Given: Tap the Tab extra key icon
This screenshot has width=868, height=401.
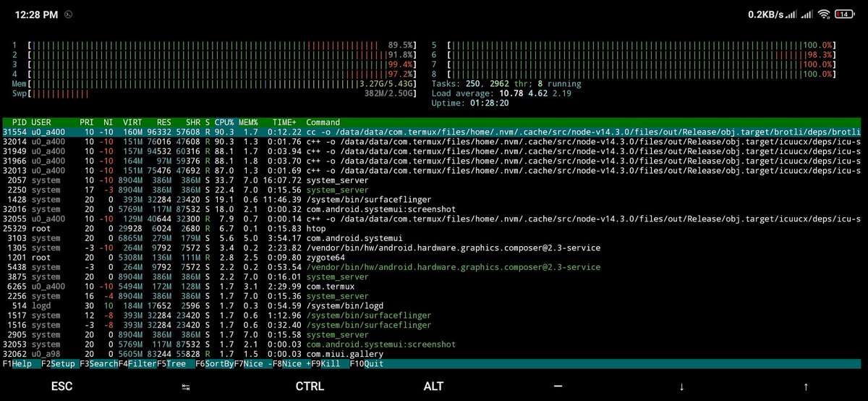Looking at the screenshot, I should (185, 387).
